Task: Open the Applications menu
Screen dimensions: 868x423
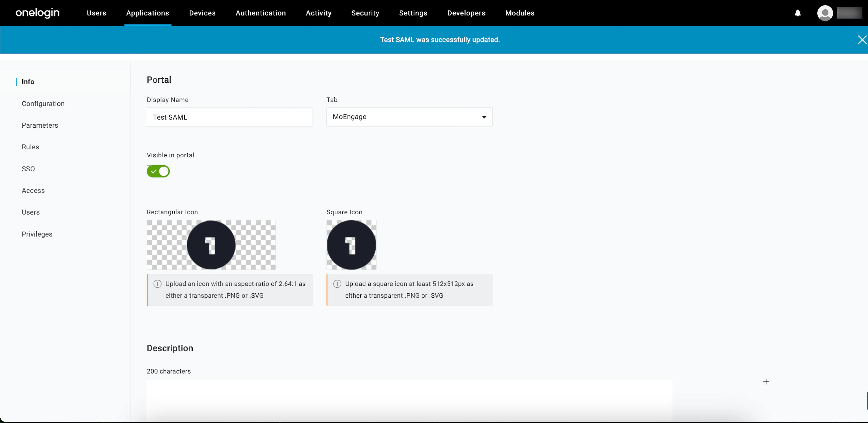Action: pos(148,13)
